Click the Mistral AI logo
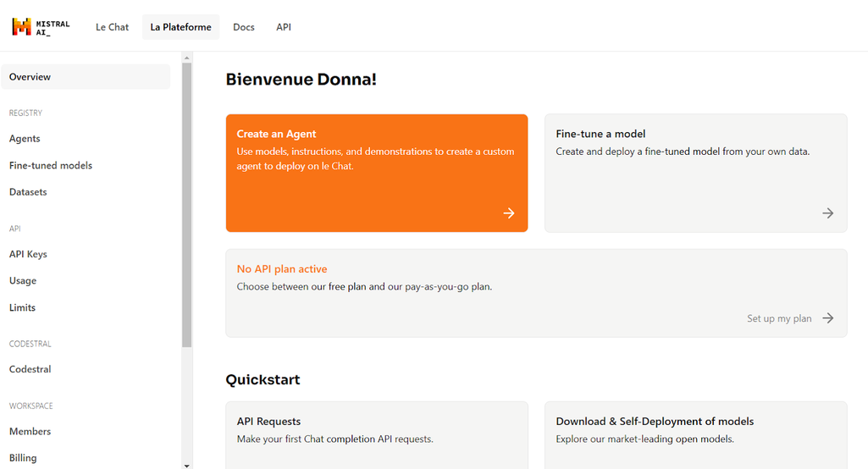868x469 pixels. [x=41, y=27]
